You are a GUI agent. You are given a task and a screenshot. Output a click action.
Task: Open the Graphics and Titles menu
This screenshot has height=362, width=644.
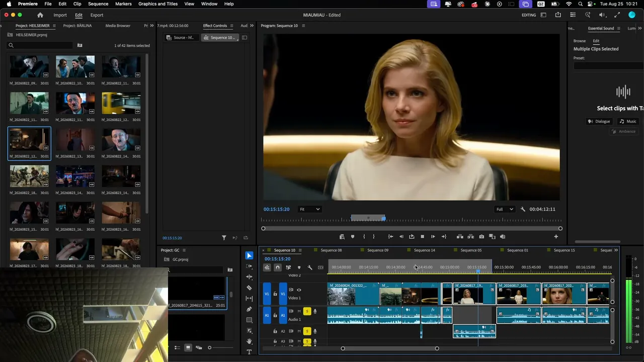[x=158, y=4]
